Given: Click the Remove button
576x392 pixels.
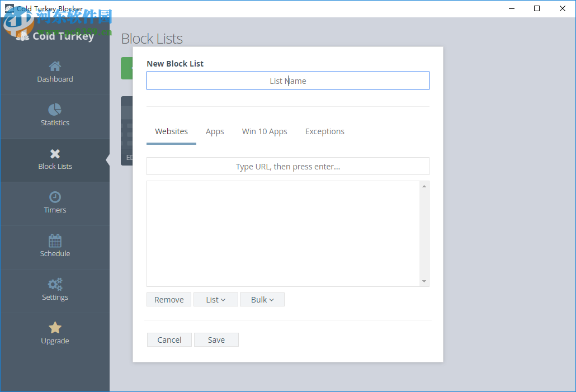Looking at the screenshot, I should (168, 299).
